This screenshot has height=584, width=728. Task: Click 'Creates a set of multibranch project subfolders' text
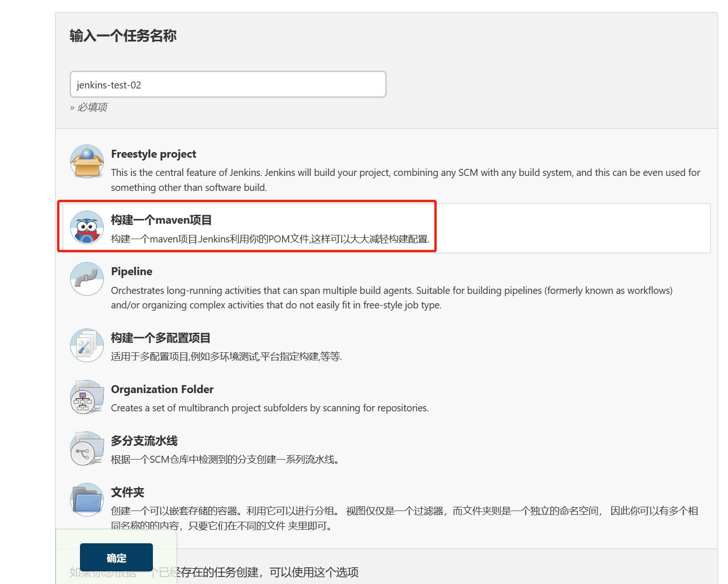click(x=270, y=408)
